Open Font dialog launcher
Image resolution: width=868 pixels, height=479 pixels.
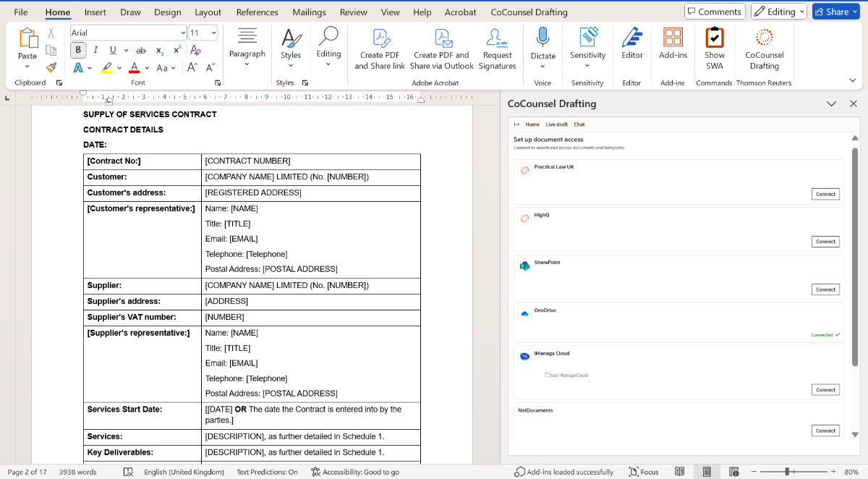[218, 83]
